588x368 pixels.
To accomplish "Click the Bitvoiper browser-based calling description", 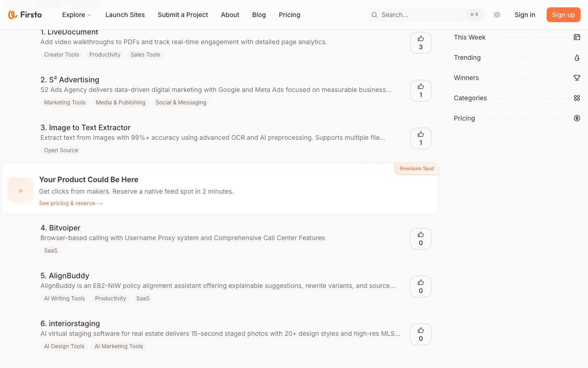I will pyautogui.click(x=183, y=238).
